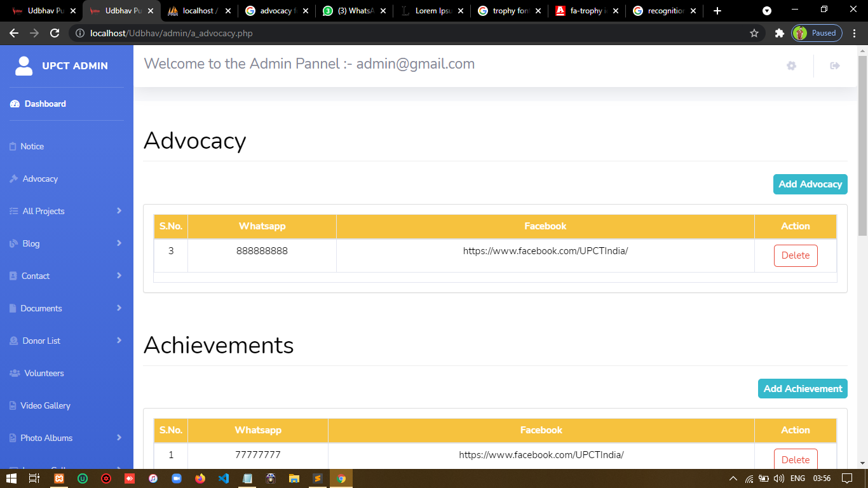The height and width of the screenshot is (488, 868).
Task: Open the clock showing 03:56 in the taskbar
Action: (822, 478)
